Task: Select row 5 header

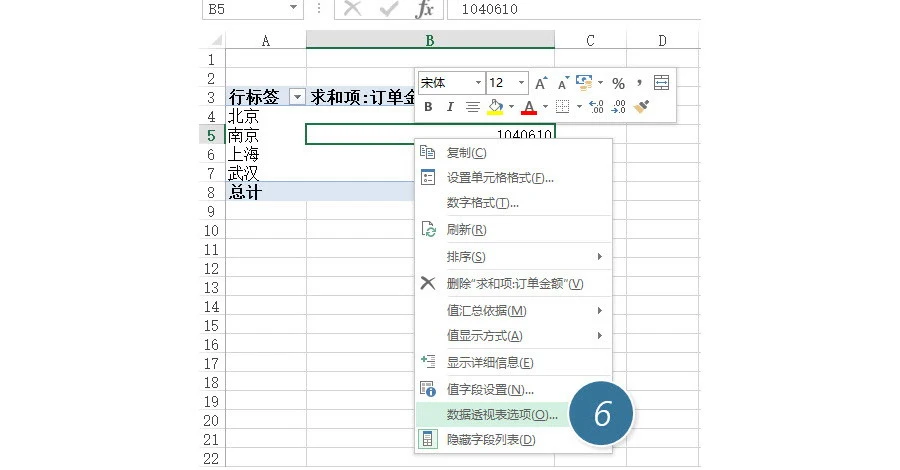Action: (x=211, y=135)
